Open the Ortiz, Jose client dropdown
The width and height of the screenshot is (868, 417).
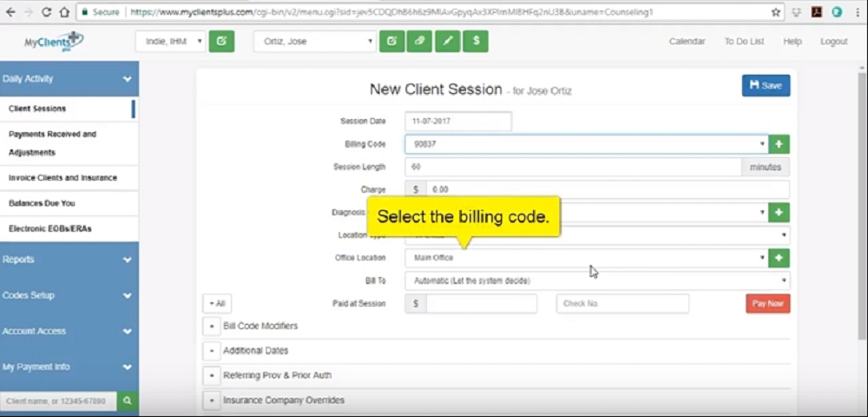314,41
